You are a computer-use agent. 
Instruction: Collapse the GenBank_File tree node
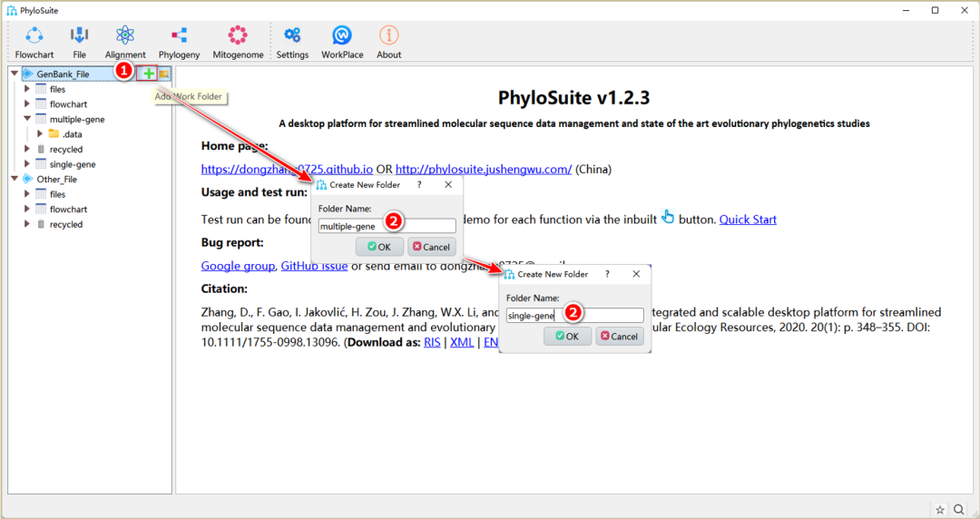click(15, 73)
